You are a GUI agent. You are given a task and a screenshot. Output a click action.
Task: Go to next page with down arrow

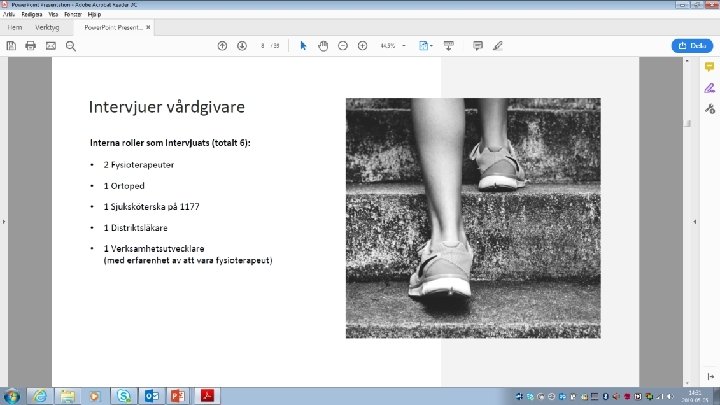[x=241, y=46]
